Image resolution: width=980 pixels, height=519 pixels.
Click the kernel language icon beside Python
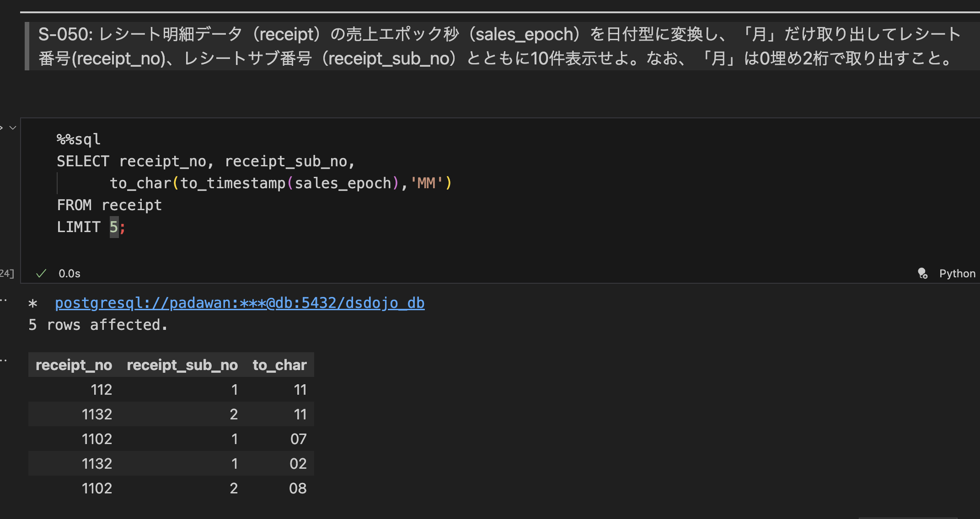coord(922,273)
